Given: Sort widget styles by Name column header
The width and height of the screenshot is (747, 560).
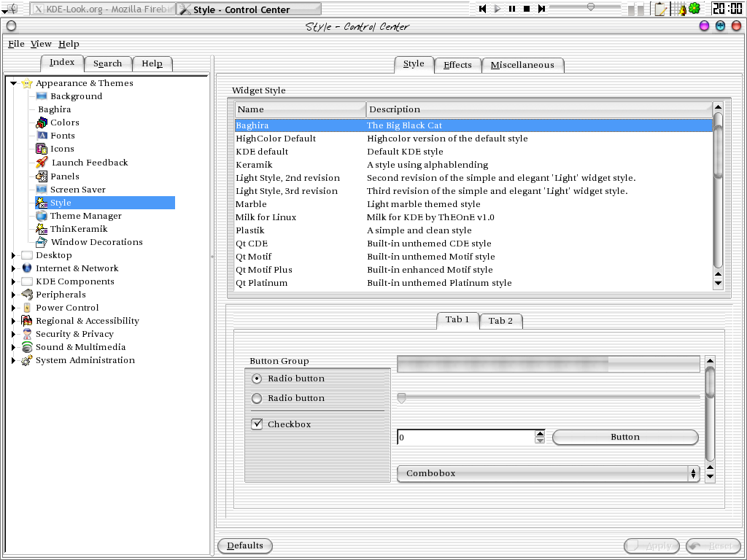Looking at the screenshot, I should click(300, 109).
